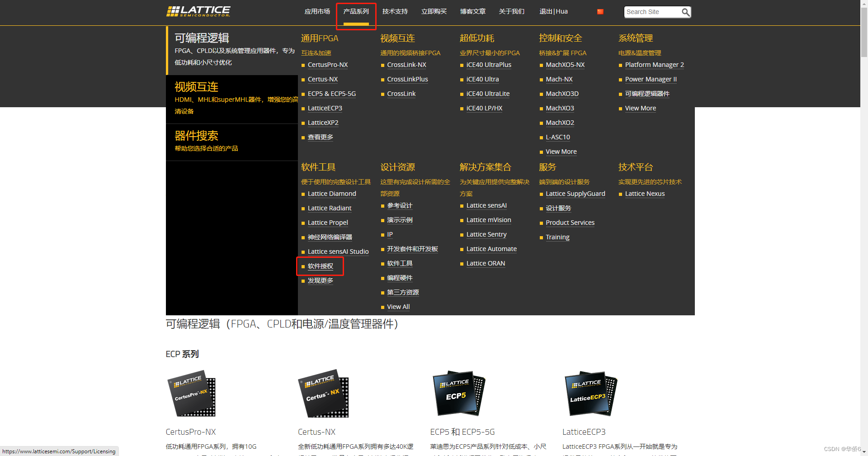The width and height of the screenshot is (868, 456).
Task: Click the 发现更多 link
Action: pos(321,281)
